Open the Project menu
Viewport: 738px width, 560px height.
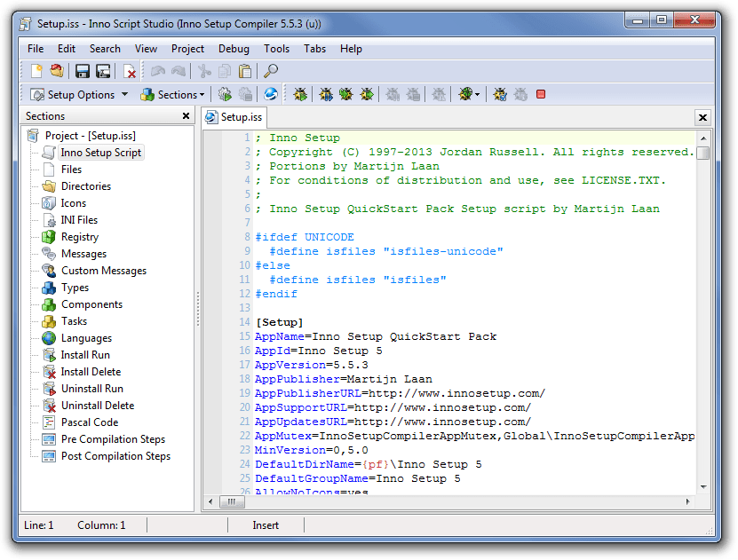187,49
